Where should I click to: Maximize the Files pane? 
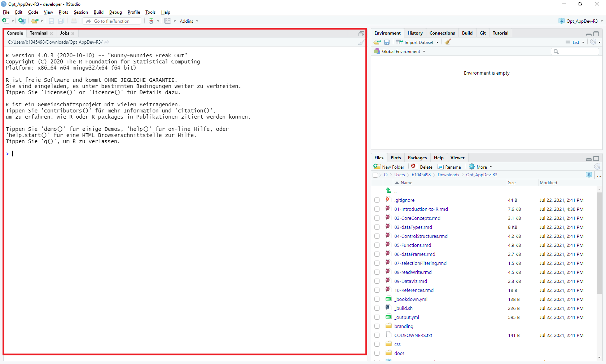pyautogui.click(x=596, y=159)
